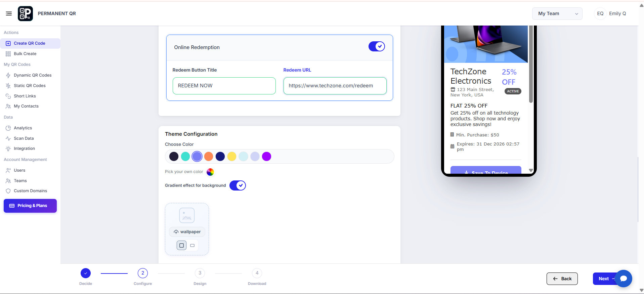
Task: Open the chat support bubble
Action: coord(624,279)
